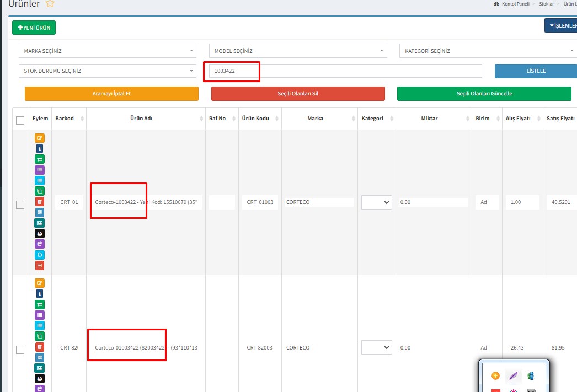Open Kategori dropdown in first product row

(377, 202)
